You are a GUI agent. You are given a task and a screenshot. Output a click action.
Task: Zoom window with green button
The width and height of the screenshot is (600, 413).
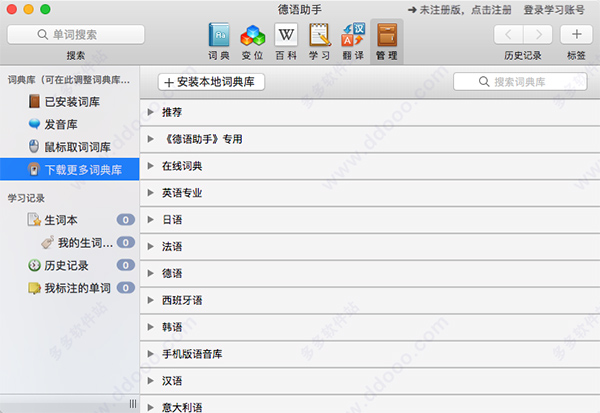(x=46, y=9)
